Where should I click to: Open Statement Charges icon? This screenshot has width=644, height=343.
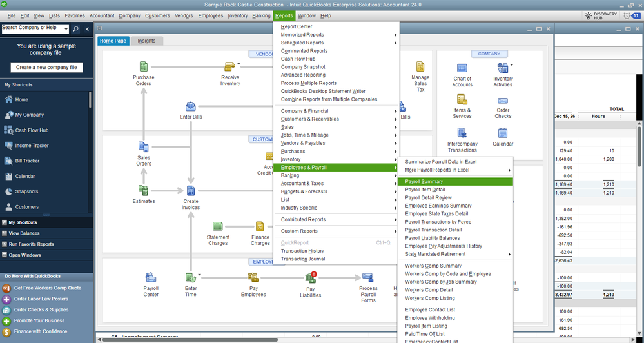218,226
